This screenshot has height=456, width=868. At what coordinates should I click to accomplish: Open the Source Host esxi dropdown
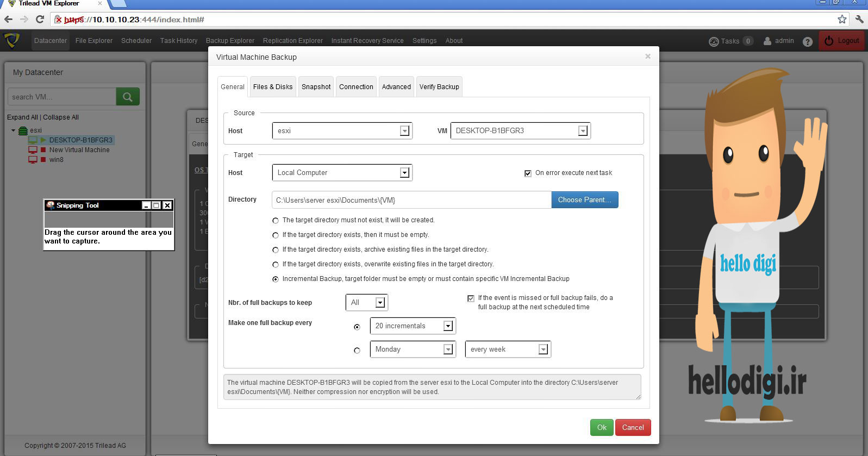coord(342,130)
